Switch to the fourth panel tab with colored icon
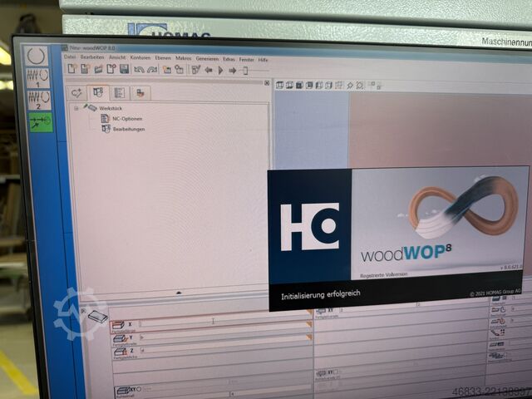Viewport: 532px width, 399px height. click(x=140, y=93)
